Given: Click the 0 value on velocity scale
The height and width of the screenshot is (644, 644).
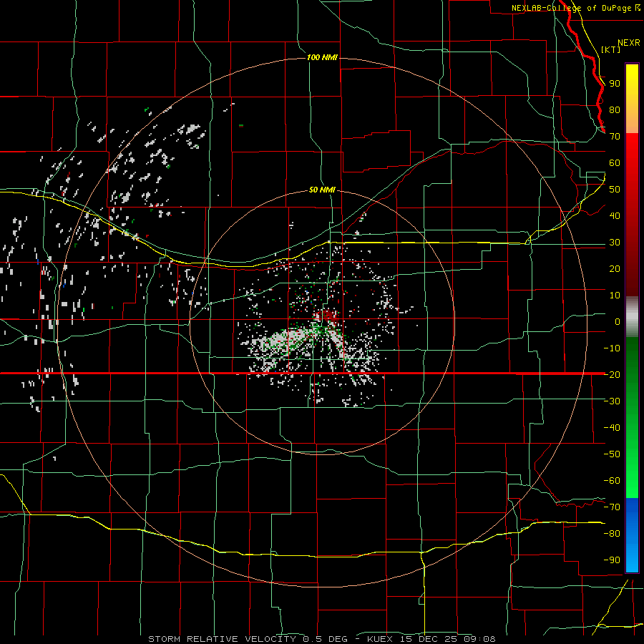Looking at the screenshot, I should pyautogui.click(x=618, y=321).
